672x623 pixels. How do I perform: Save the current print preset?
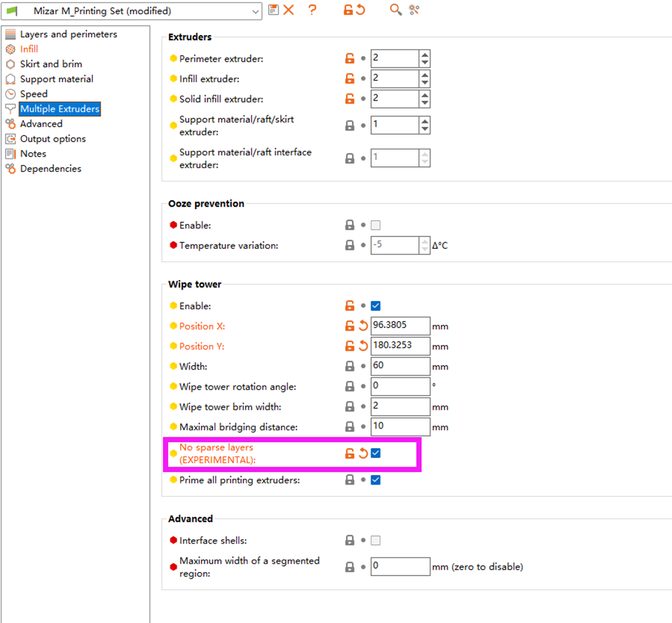coord(273,10)
